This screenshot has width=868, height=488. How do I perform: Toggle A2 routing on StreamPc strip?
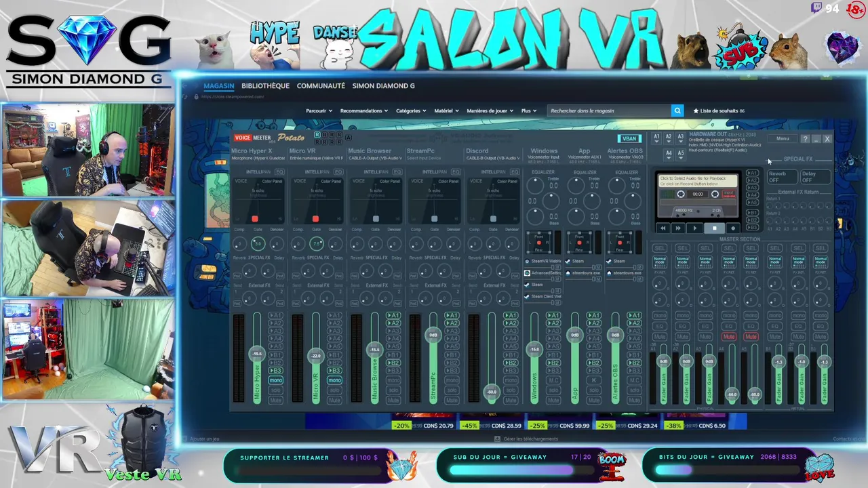click(x=452, y=323)
